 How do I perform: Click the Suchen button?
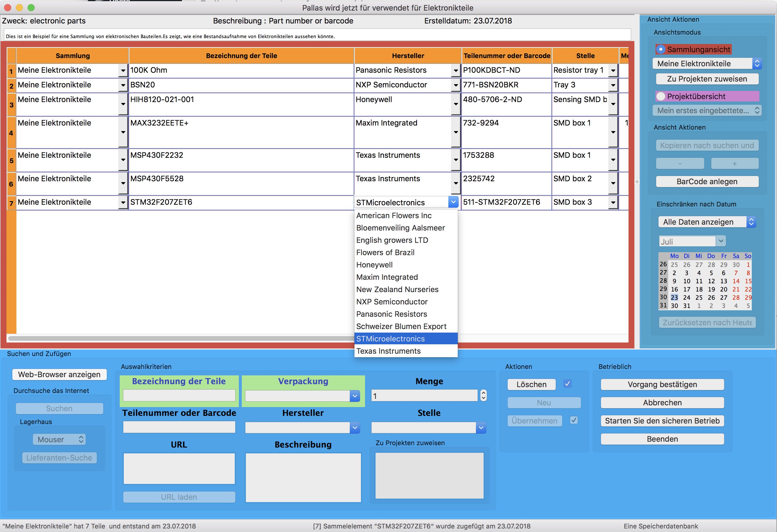click(59, 408)
